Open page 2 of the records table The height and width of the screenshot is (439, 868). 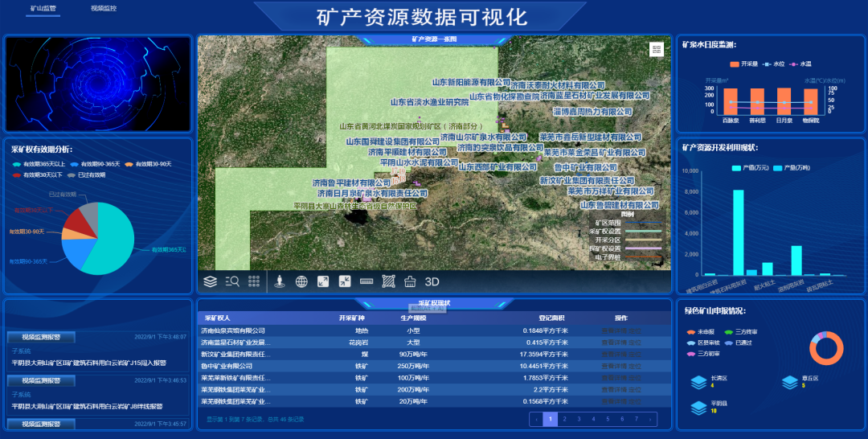pyautogui.click(x=565, y=419)
